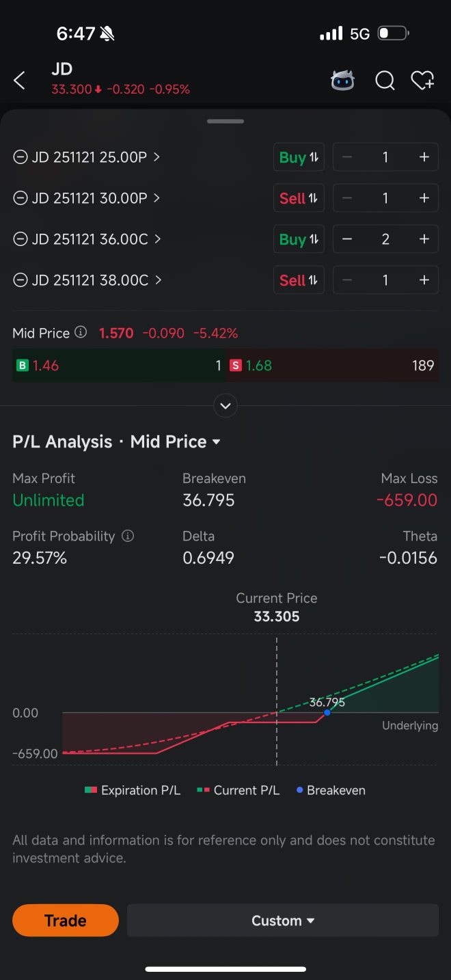Open the robot AI assistant icon

click(x=342, y=81)
